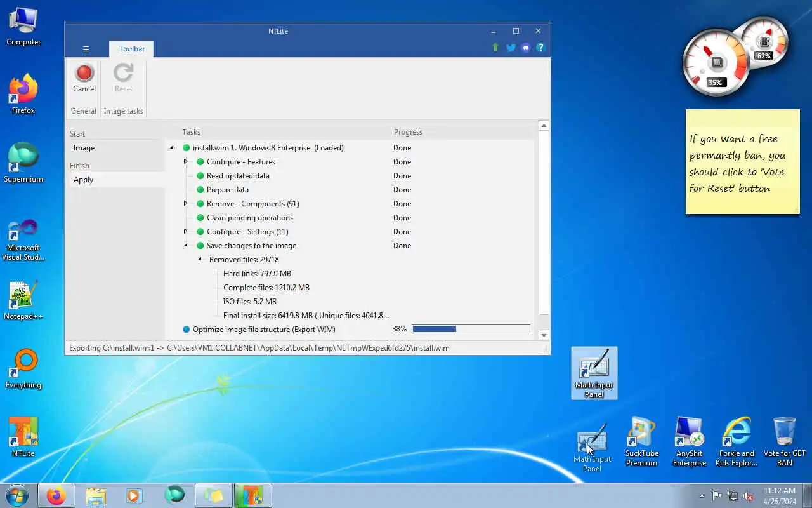This screenshot has width=812, height=508.
Task: Open File Explorer from the taskbar
Action: point(96,495)
